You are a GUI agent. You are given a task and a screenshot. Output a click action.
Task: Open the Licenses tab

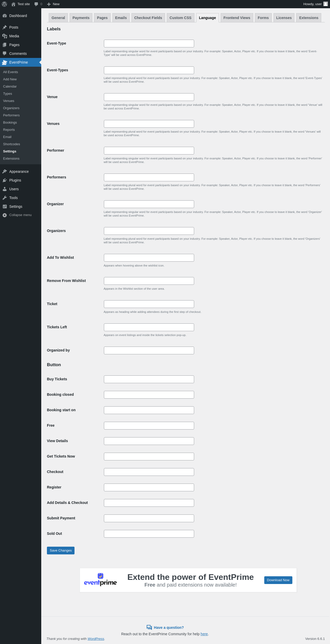click(284, 18)
